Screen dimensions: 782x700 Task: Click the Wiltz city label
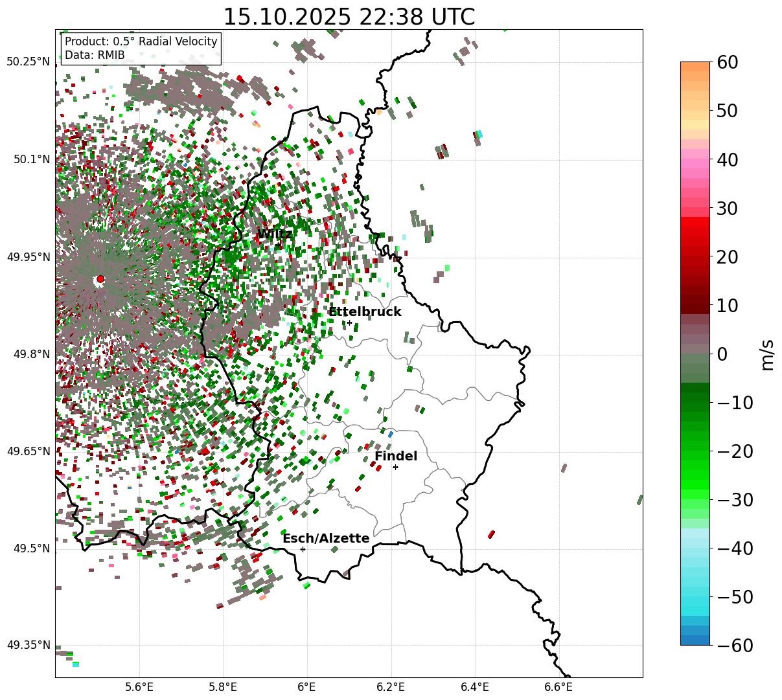click(x=275, y=234)
